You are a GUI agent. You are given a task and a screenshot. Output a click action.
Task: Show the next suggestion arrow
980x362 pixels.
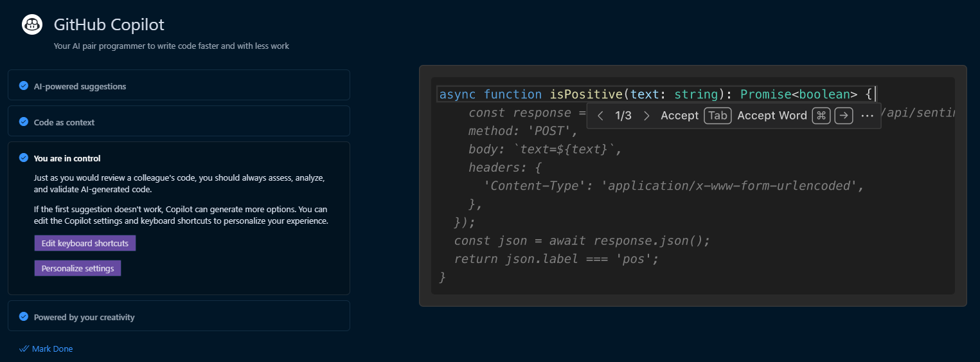[x=646, y=116]
